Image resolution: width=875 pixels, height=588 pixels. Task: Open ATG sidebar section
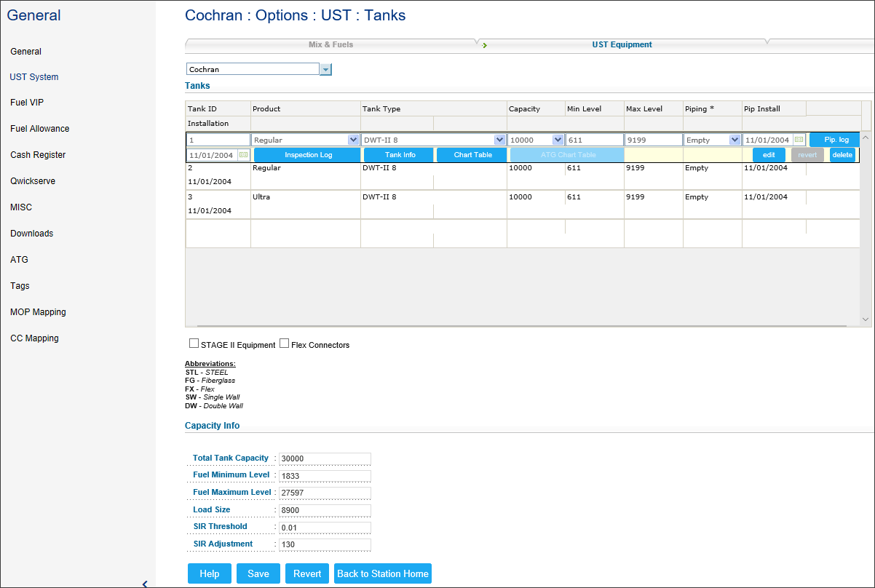(20, 260)
